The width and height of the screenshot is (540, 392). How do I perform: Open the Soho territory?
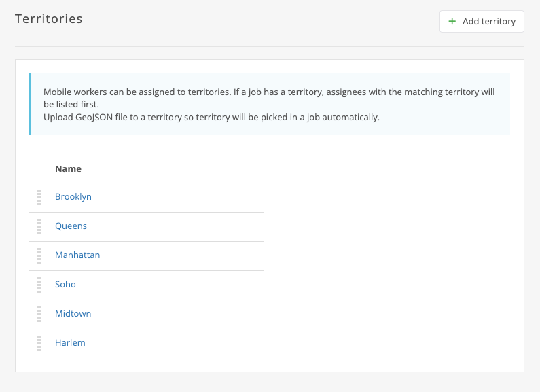coord(65,285)
